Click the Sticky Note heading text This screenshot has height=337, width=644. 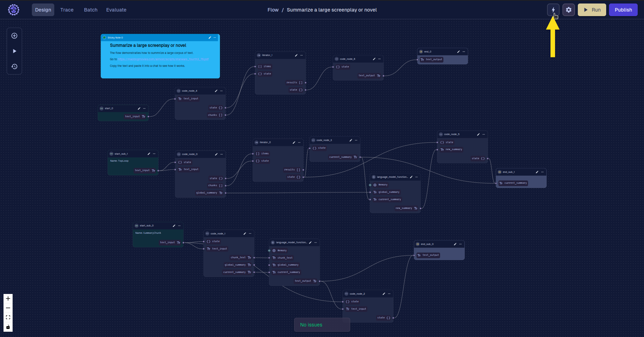(148, 45)
